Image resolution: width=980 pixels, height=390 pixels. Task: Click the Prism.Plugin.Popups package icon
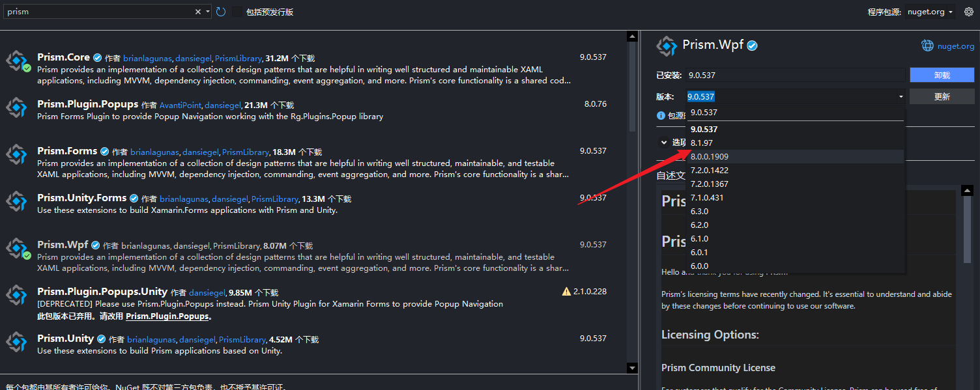16,108
